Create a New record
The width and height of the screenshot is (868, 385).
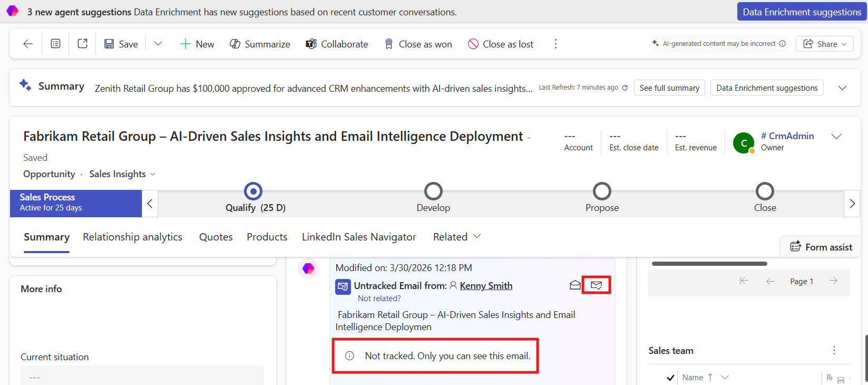pyautogui.click(x=197, y=44)
